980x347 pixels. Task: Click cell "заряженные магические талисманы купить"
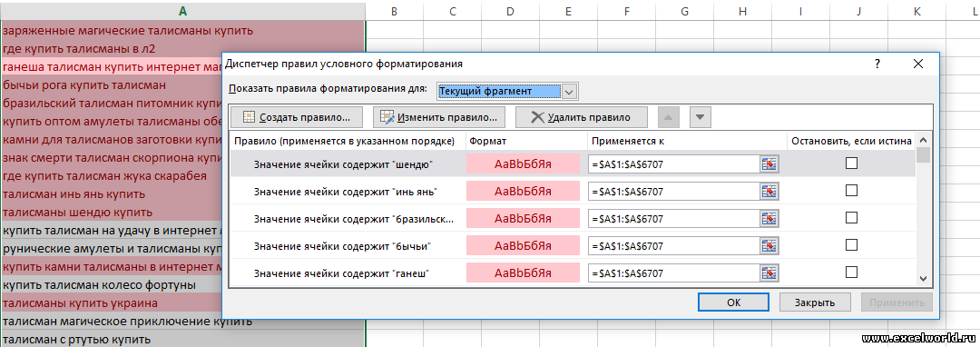tap(182, 31)
